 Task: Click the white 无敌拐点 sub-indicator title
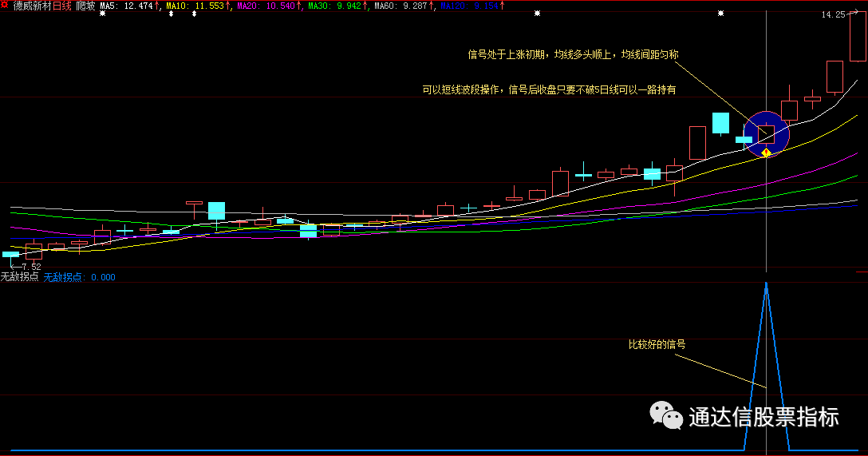pos(19,277)
